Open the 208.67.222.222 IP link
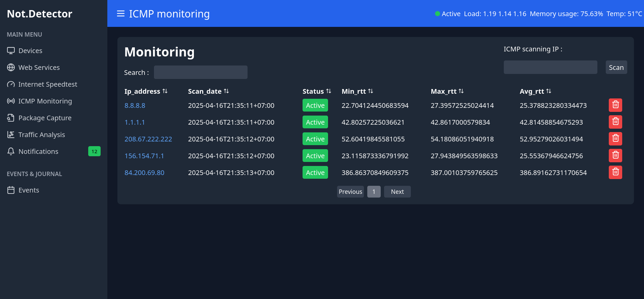 [x=148, y=139]
